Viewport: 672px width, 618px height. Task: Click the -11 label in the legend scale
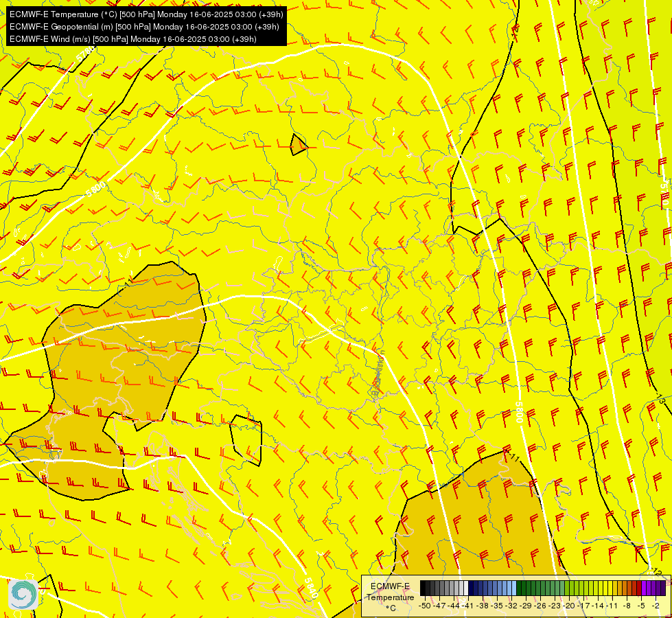tap(613, 606)
